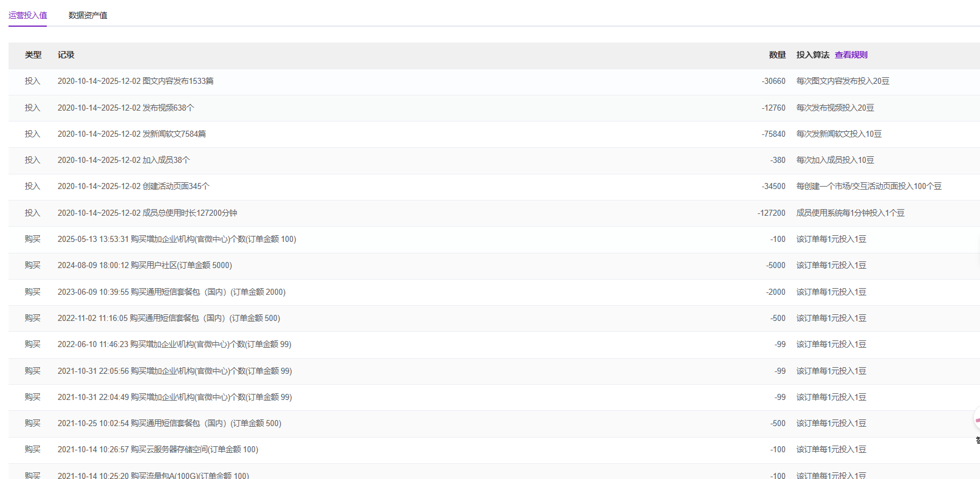
Task: Select the 图文内容发布1533篇 record row
Action: pos(135,81)
